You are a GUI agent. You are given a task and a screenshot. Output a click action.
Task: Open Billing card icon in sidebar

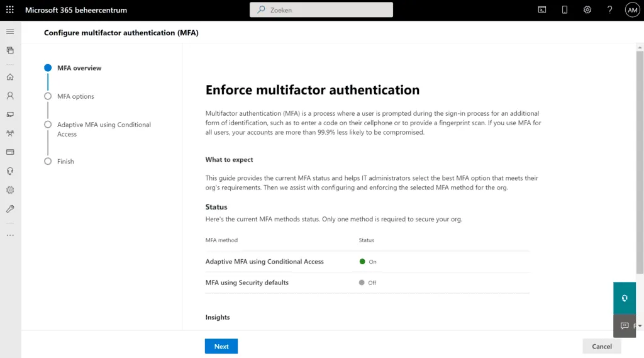pyautogui.click(x=10, y=152)
